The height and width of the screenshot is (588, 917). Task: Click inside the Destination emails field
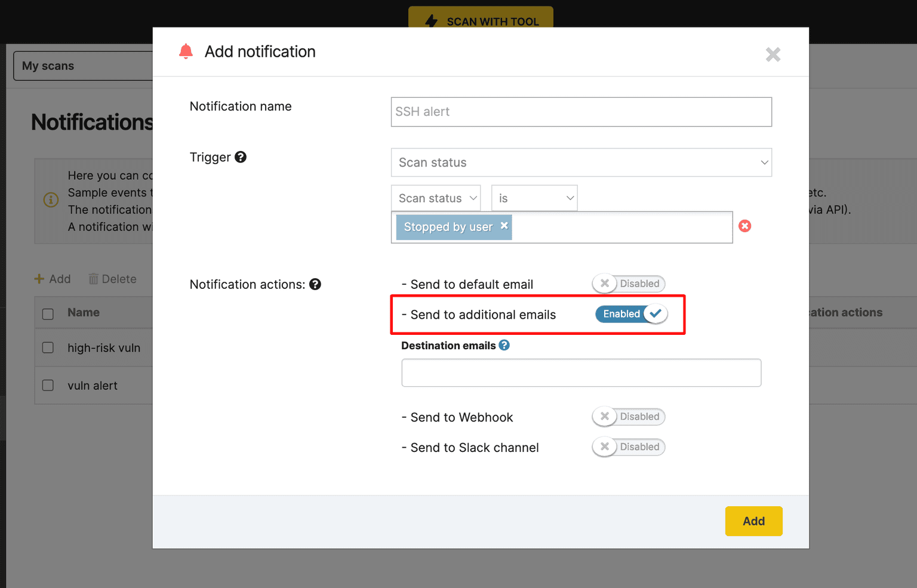click(x=581, y=372)
